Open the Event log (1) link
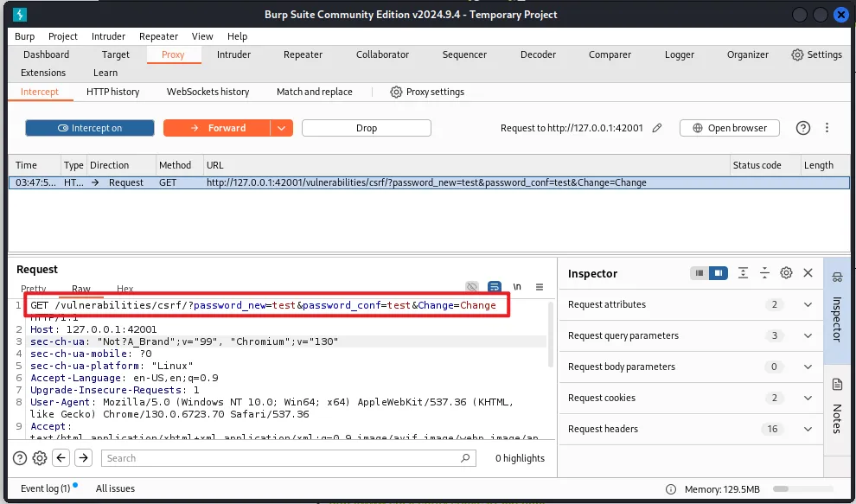The image size is (856, 504). (x=45, y=488)
